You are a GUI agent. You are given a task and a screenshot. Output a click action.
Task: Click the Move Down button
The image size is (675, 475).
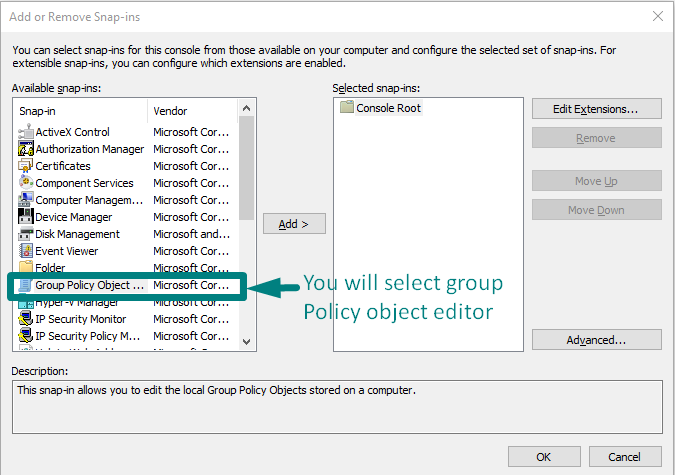point(596,210)
